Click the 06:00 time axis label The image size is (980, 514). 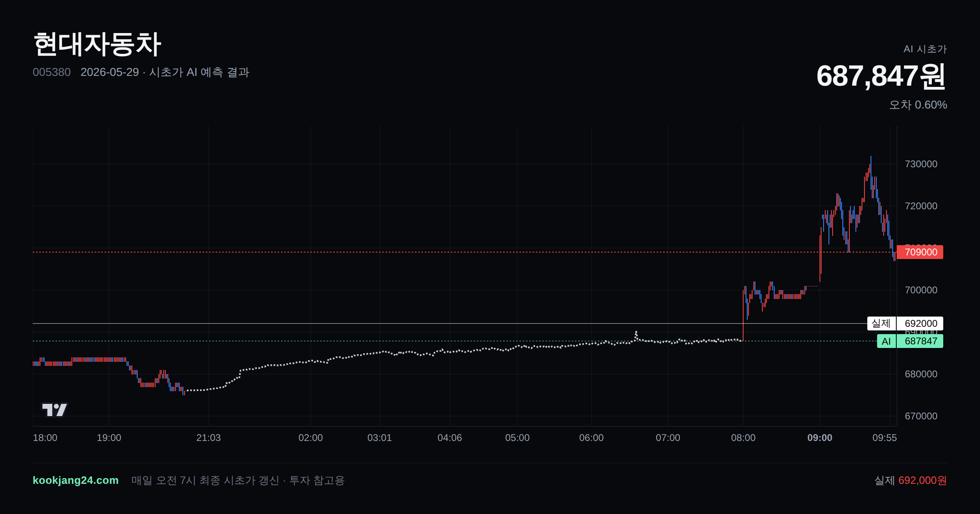pos(591,438)
